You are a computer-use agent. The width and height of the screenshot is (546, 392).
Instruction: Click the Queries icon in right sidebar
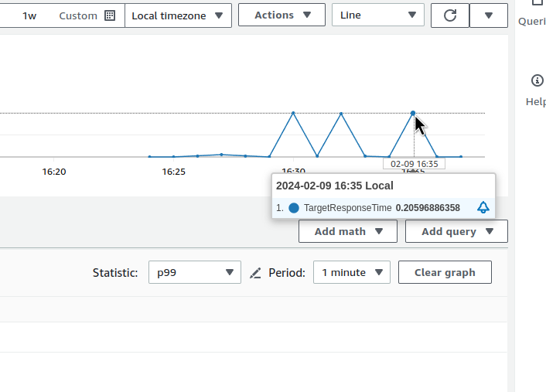(x=537, y=5)
